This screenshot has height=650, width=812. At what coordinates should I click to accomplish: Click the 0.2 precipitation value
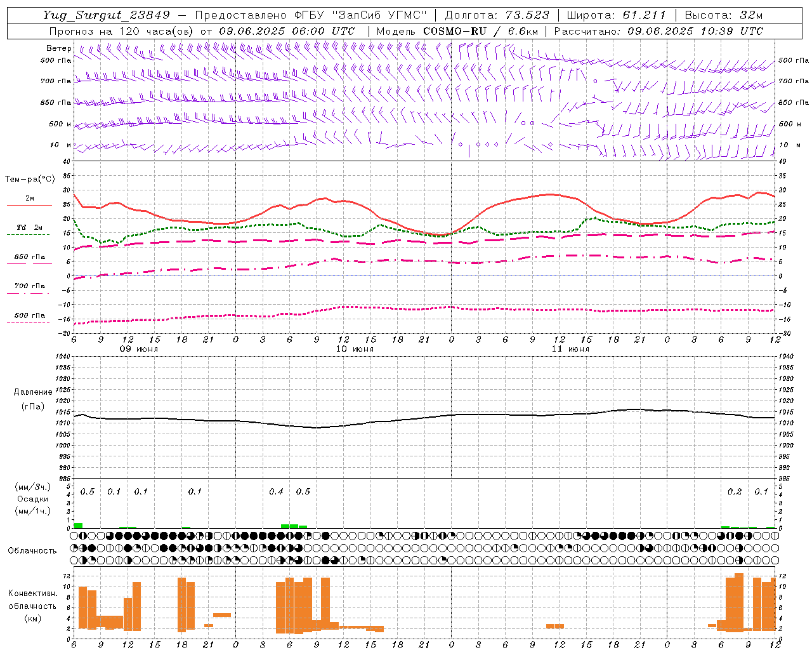pyautogui.click(x=735, y=491)
